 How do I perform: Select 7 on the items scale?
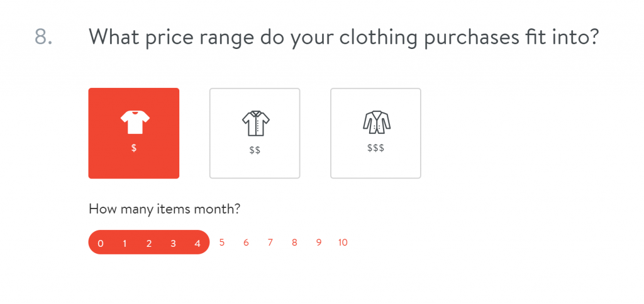270,242
